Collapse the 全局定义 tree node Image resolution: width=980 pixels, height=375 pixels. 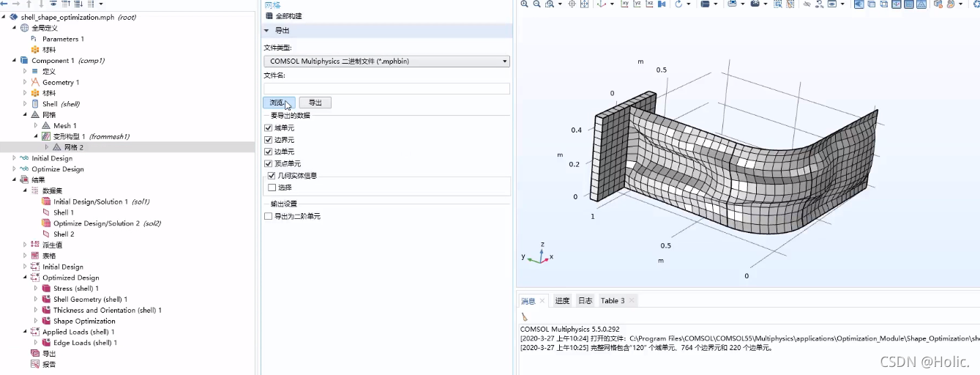15,28
